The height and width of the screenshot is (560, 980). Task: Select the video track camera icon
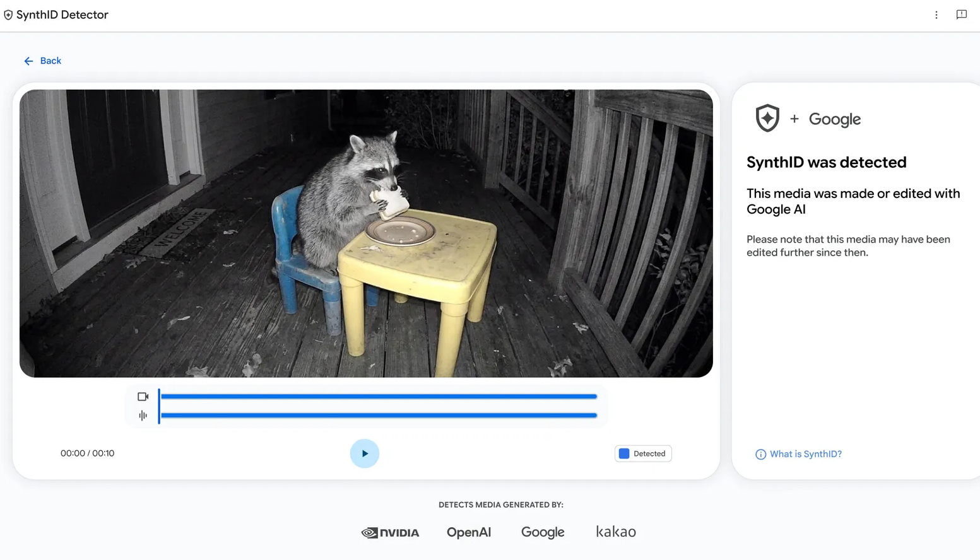[143, 397]
